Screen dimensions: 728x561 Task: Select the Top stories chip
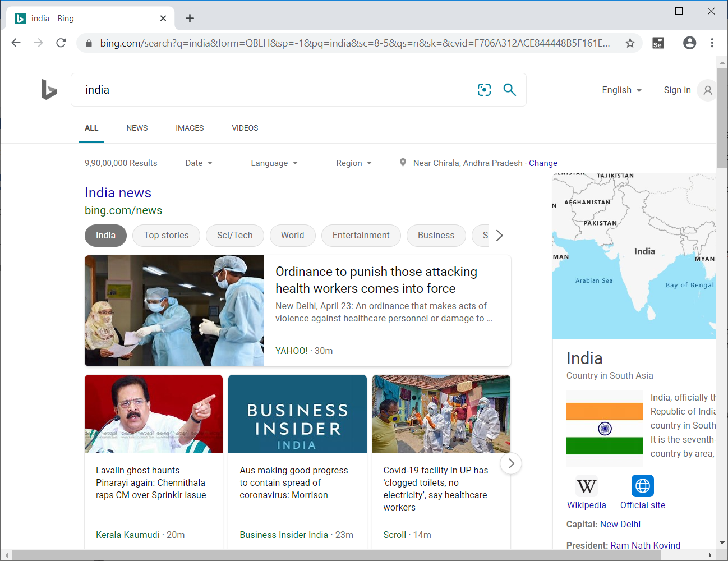point(166,236)
